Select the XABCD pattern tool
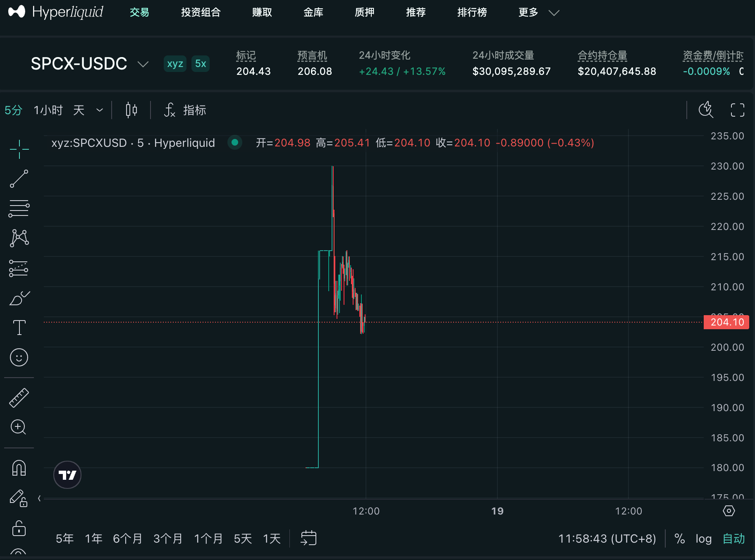755x560 pixels. point(19,238)
